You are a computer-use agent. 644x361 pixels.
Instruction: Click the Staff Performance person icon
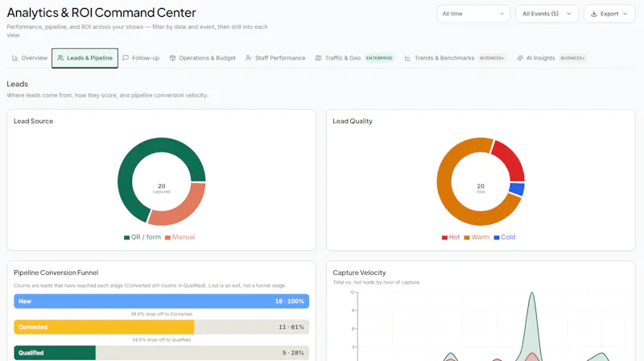click(249, 58)
